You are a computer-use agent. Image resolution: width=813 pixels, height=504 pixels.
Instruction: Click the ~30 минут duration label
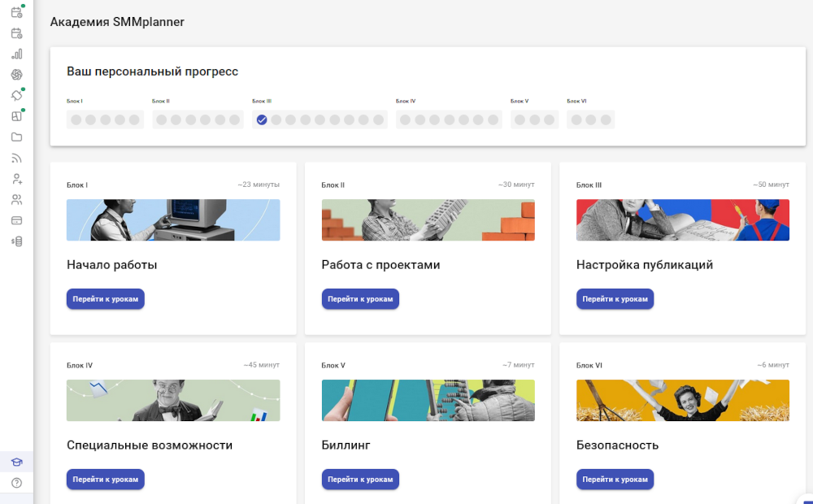pos(516,185)
